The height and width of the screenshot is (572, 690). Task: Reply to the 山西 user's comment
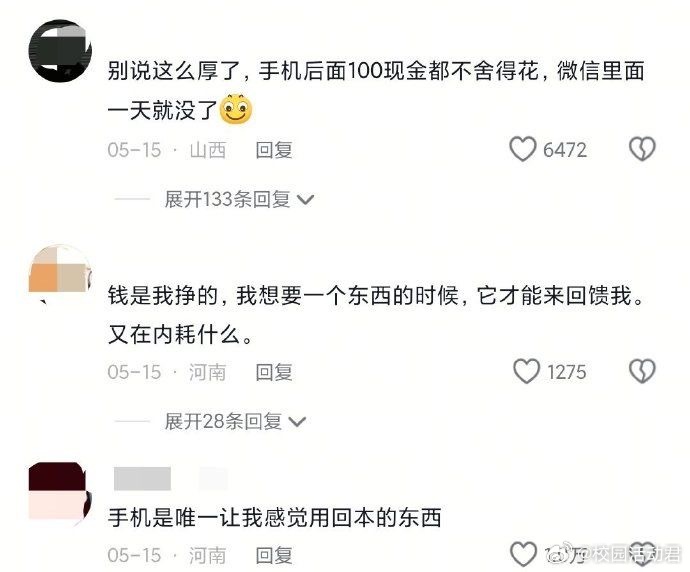274,150
